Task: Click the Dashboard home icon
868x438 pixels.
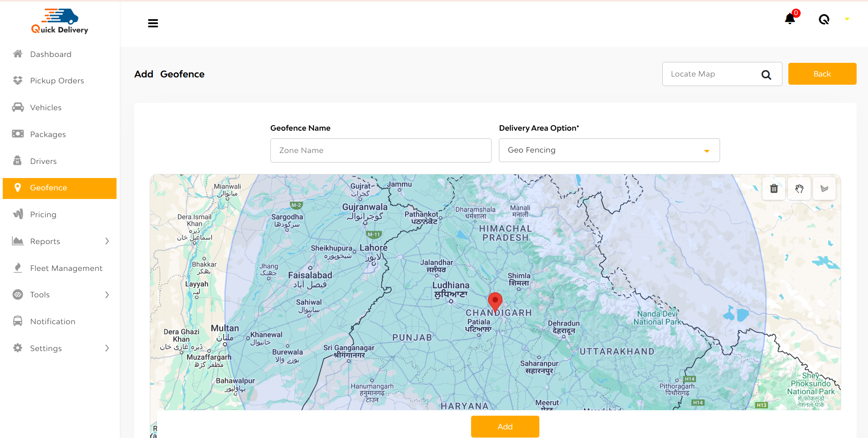Action: [x=18, y=54]
